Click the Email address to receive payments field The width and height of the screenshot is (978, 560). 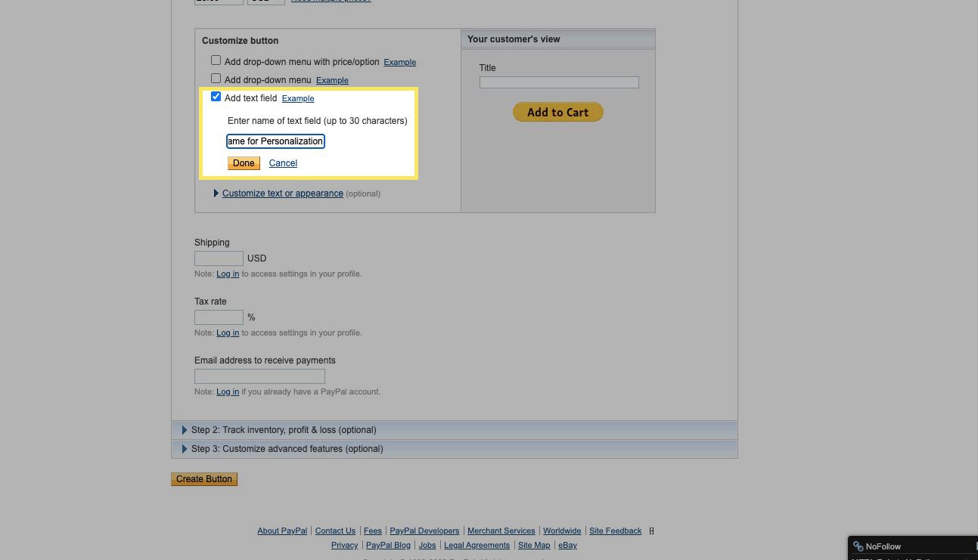(259, 376)
